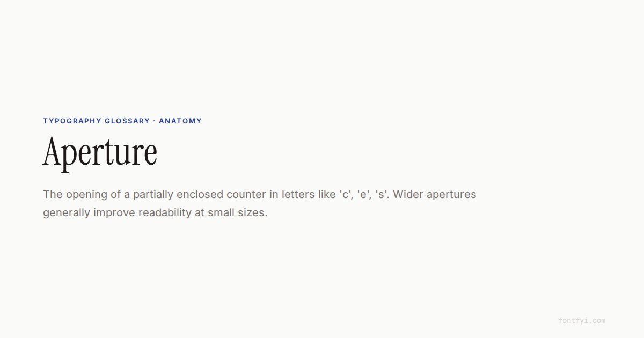Click the word "generally" starting second line

click(x=67, y=213)
